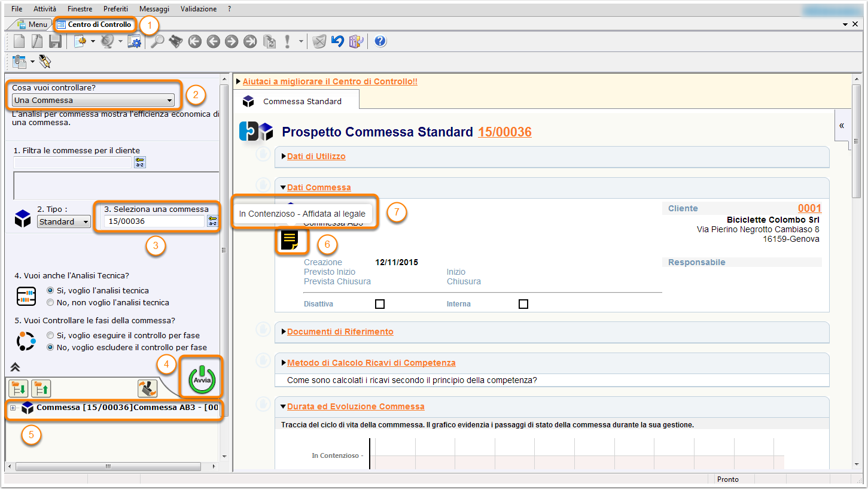Image resolution: width=868 pixels, height=489 pixels.
Task: Click the binoculars find icon
Action: coord(175,41)
